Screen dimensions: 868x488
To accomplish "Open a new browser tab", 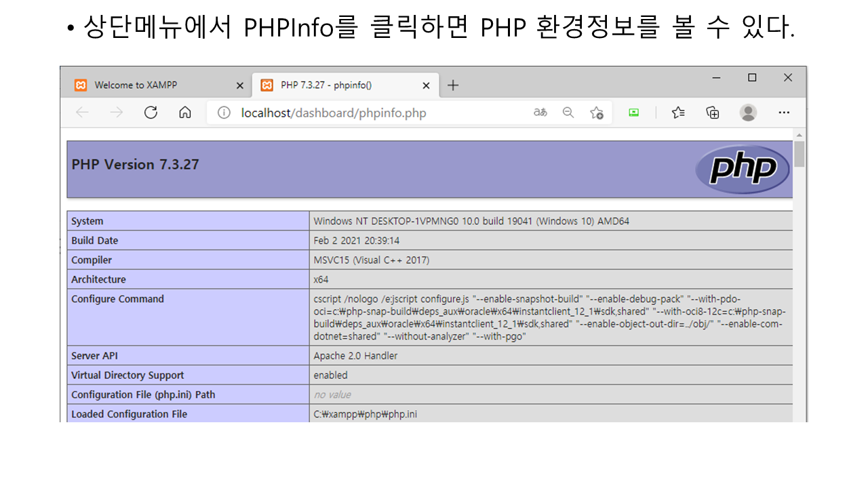I will pos(453,85).
